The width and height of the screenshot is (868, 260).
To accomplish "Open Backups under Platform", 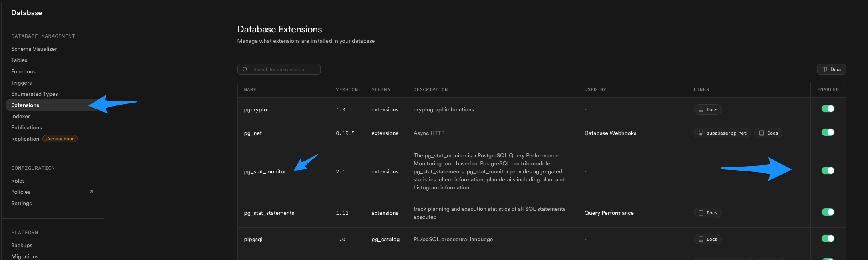I will point(22,245).
